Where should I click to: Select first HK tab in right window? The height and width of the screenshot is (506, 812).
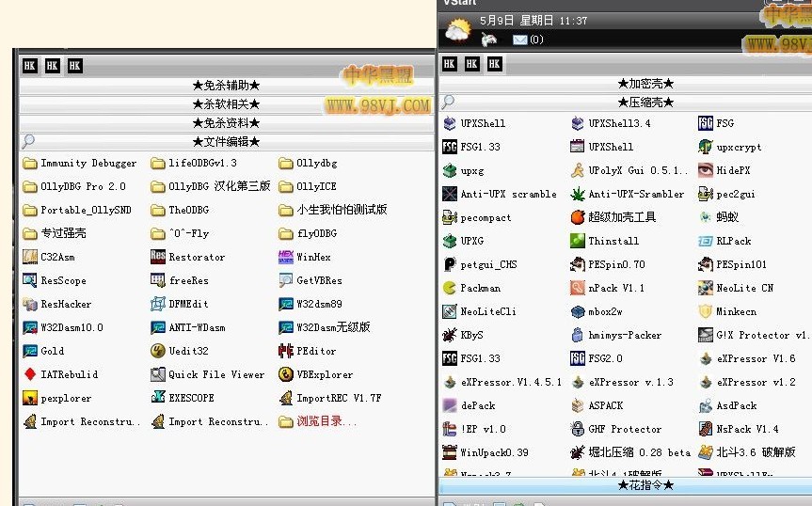[450, 64]
